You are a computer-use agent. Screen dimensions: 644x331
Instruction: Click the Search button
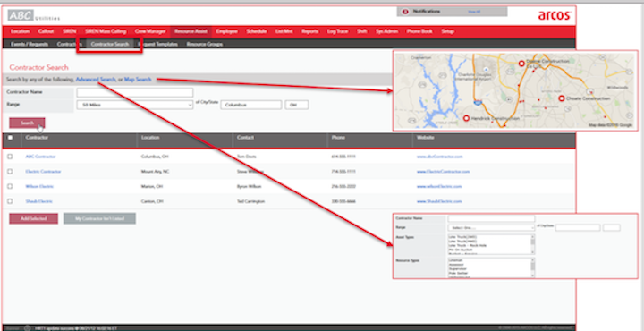pyautogui.click(x=27, y=123)
